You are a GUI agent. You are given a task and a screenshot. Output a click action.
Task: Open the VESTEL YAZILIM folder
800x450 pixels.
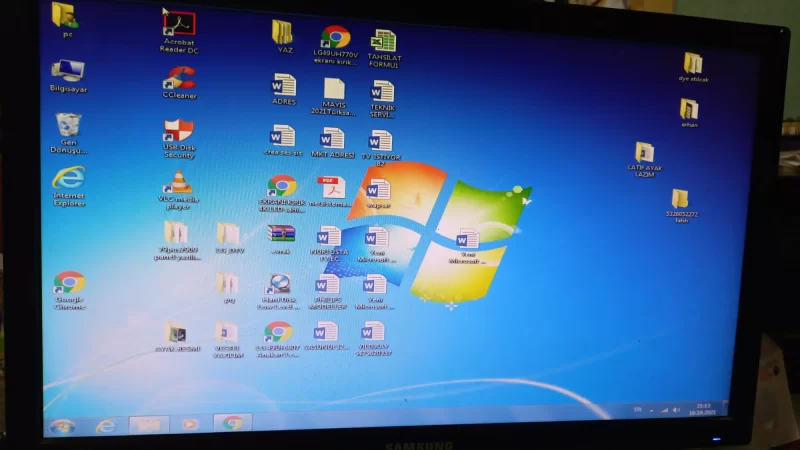click(227, 340)
